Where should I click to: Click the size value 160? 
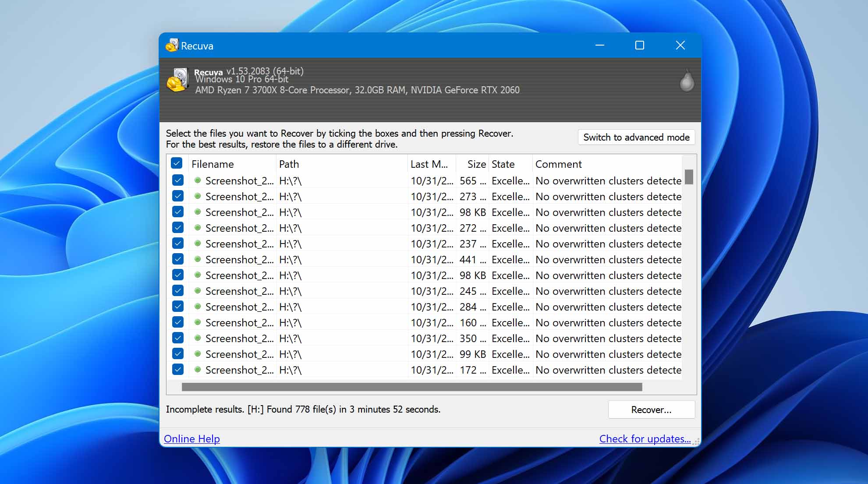point(473,323)
